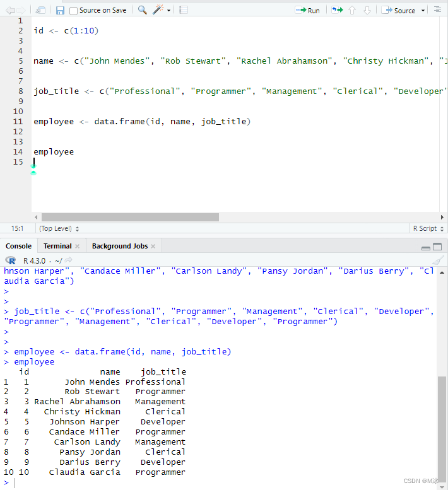
Task: Go back to previous source location
Action: (10, 11)
